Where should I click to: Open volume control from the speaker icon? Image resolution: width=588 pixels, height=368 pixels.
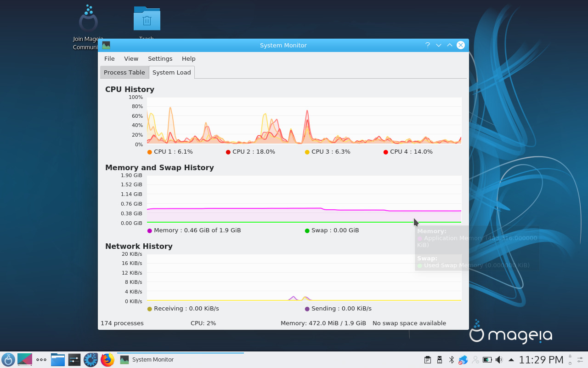[499, 359]
